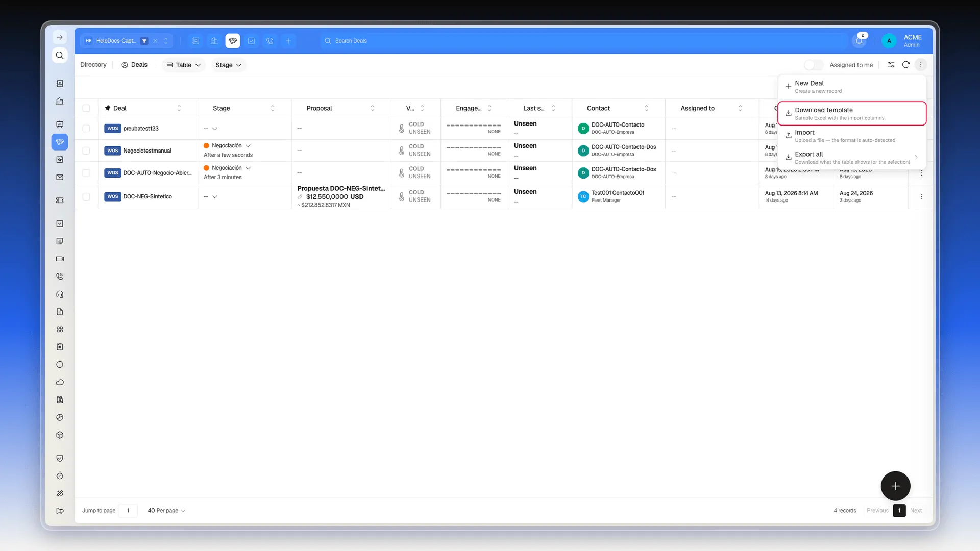
Task: Click the Jump to page input
Action: [x=128, y=510]
